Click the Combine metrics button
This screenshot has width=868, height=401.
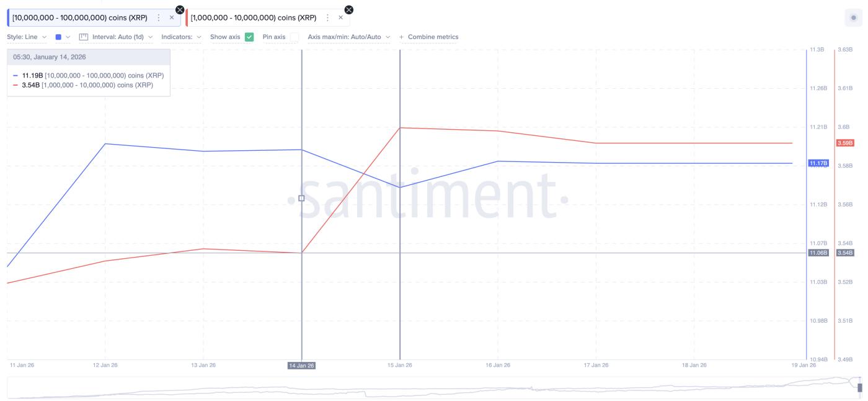point(433,37)
